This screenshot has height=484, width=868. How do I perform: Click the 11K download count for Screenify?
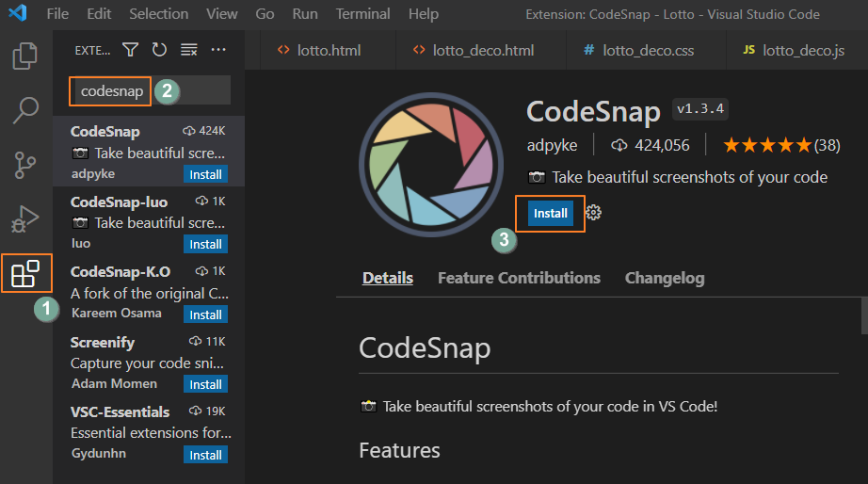coord(216,342)
